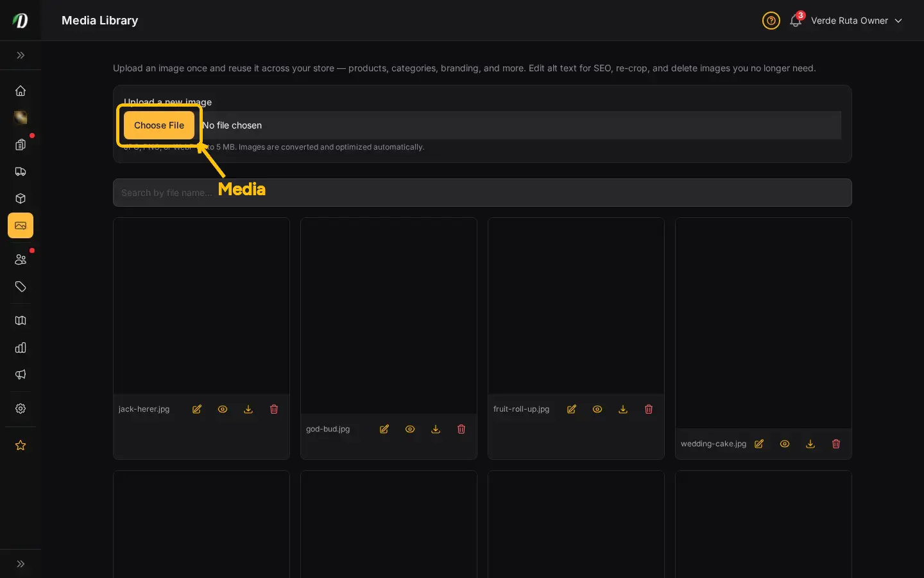Image resolution: width=924 pixels, height=578 pixels.
Task: Preview wedding-cake.jpg via eye icon
Action: [x=785, y=444]
